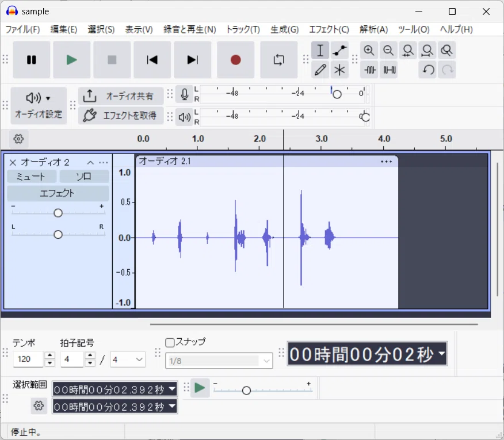Open the 生成(G) menu
Screen dimensions: 504x440
point(284,29)
